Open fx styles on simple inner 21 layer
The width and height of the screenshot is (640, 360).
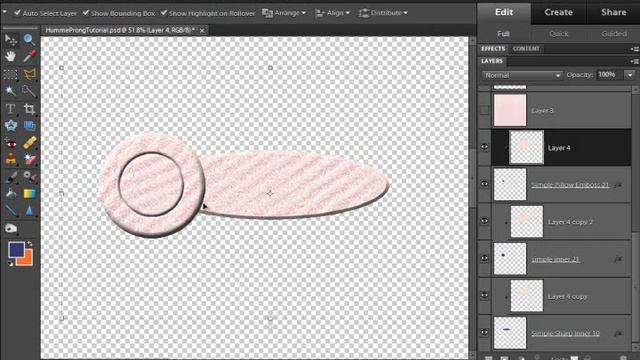(618, 259)
